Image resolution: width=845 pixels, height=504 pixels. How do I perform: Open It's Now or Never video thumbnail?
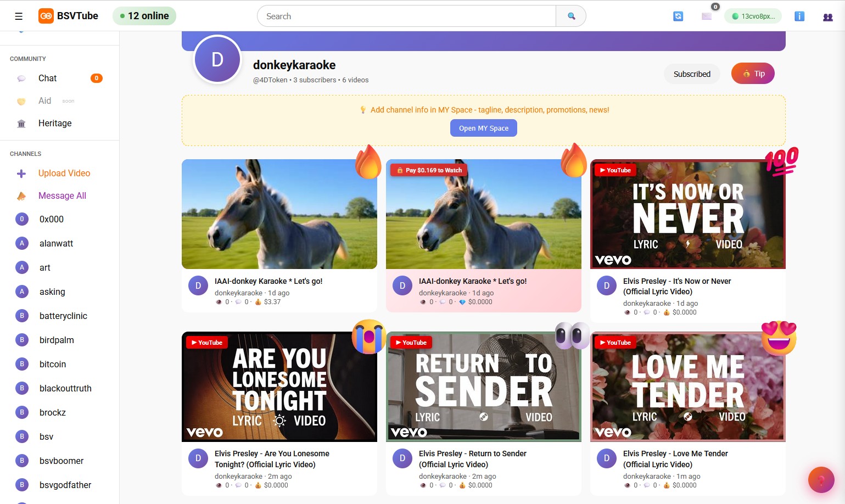click(688, 214)
